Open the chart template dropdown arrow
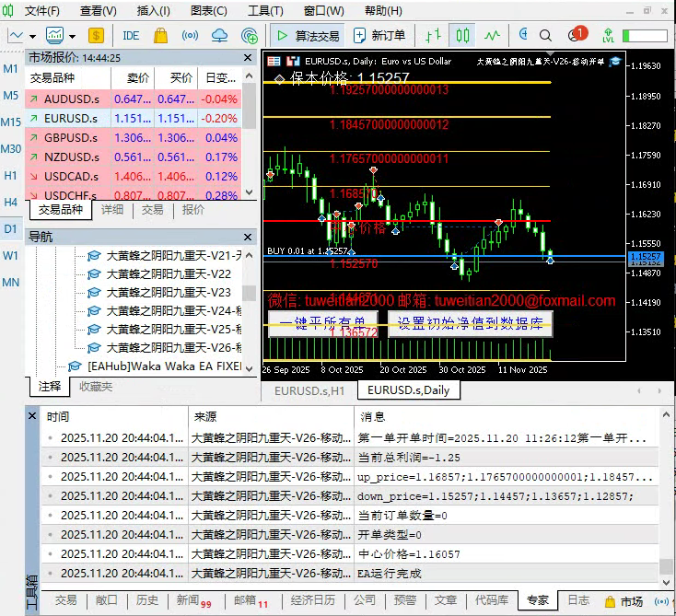676x616 pixels. click(72, 36)
